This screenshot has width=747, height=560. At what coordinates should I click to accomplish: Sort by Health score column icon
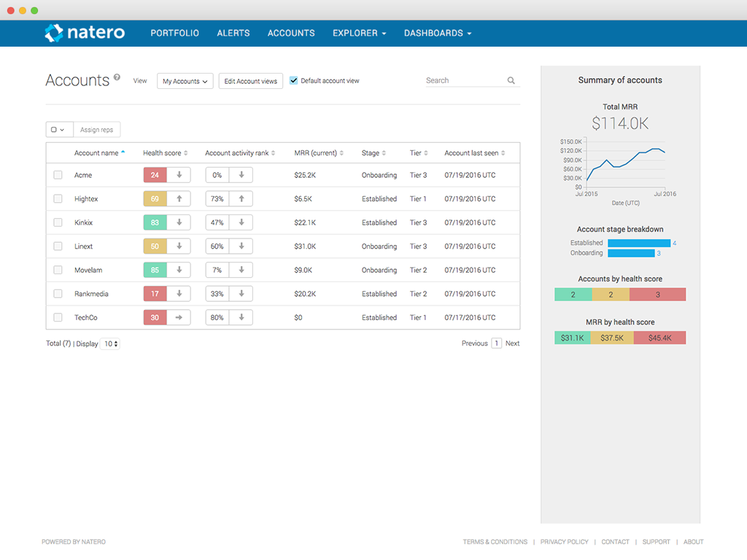[x=186, y=153]
